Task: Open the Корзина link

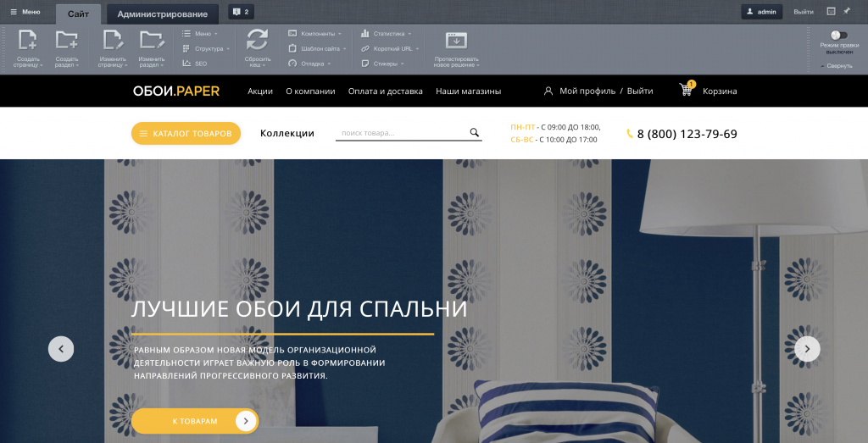Action: [720, 91]
